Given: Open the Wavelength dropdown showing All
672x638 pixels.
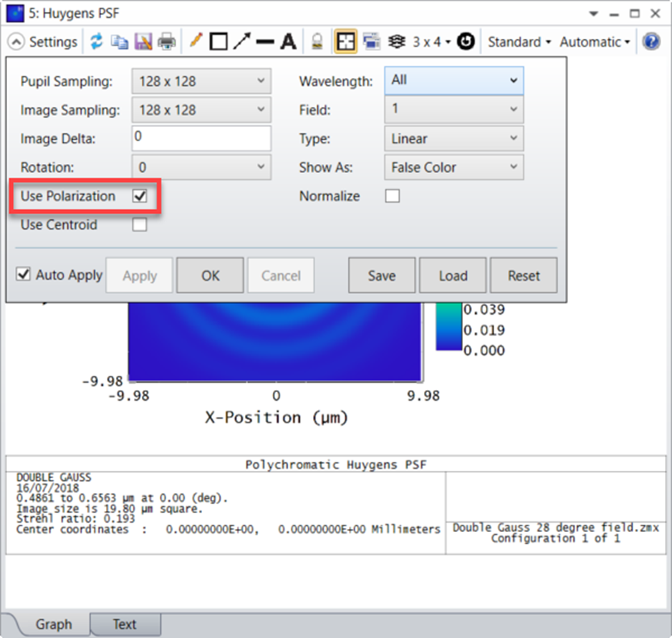Looking at the screenshot, I should (453, 81).
